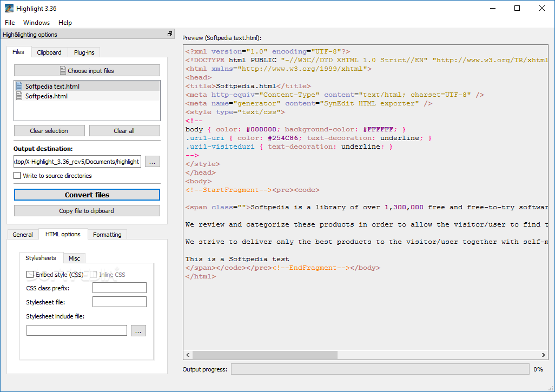Viewport: 555px width, 392px height.
Task: Click Copy file to clipboard button
Action: pyautogui.click(x=87, y=210)
